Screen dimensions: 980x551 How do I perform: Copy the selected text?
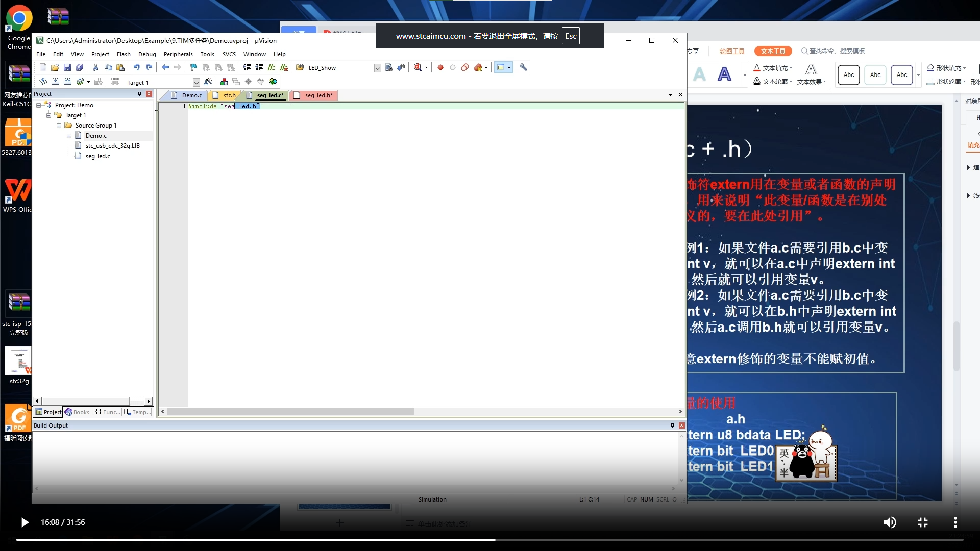tap(108, 67)
